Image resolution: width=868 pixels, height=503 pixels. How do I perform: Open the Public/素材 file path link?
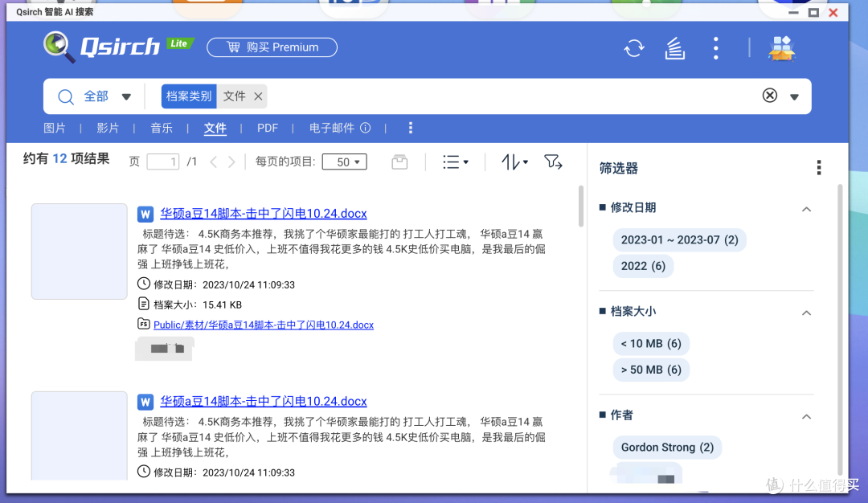click(264, 325)
